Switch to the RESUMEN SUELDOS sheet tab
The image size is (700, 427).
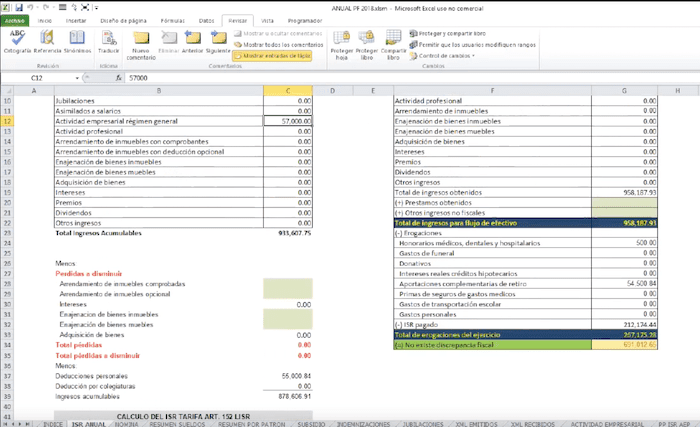177,423
